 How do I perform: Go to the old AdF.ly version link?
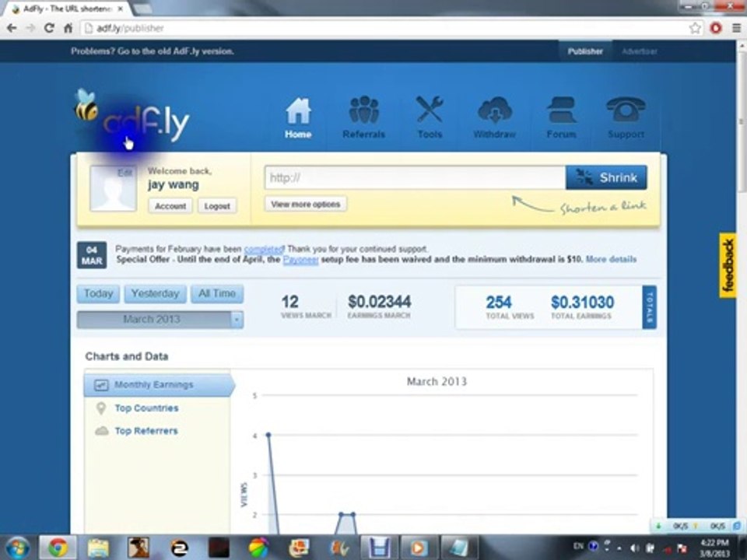pyautogui.click(x=152, y=51)
